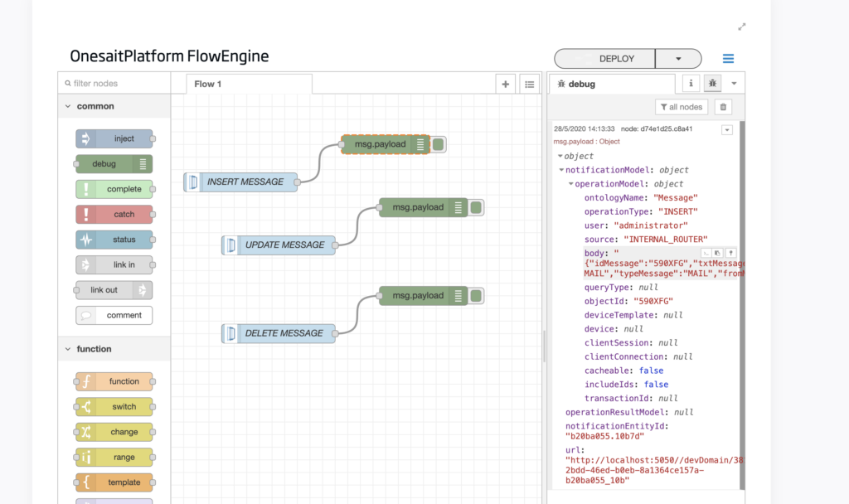This screenshot has width=849, height=504.
Task: Select the function node in the palette
Action: [114, 381]
